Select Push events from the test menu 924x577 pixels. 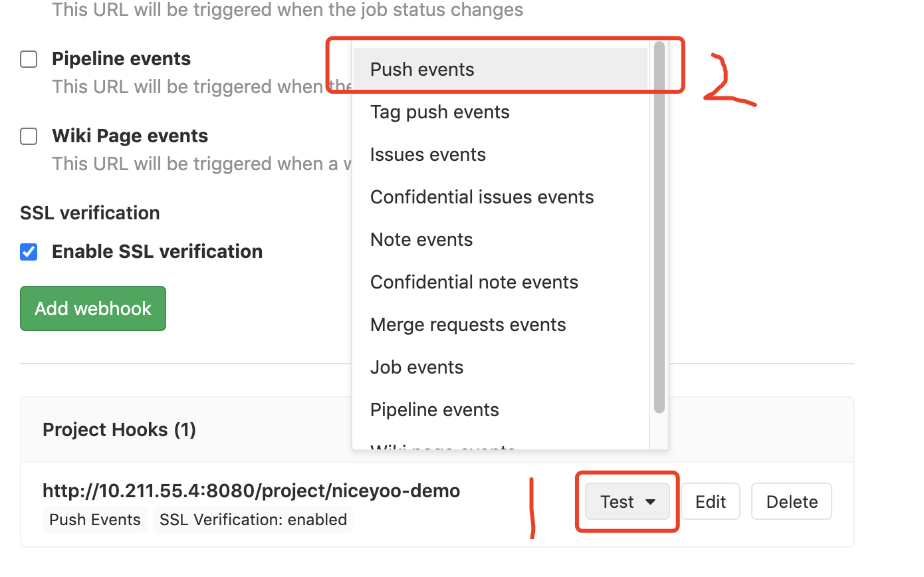pos(501,69)
